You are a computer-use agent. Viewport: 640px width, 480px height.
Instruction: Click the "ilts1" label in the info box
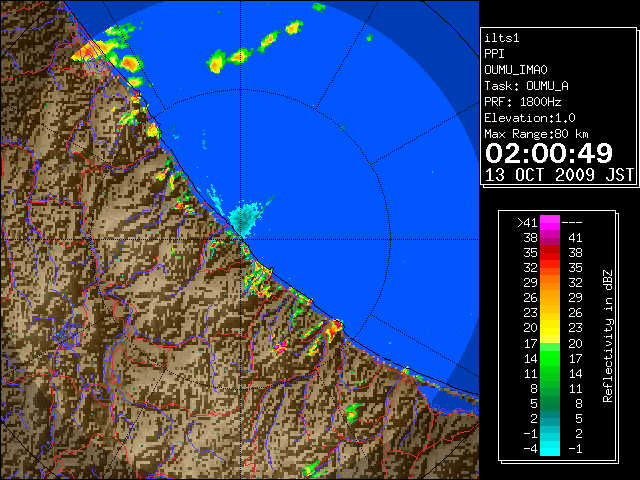coord(502,38)
